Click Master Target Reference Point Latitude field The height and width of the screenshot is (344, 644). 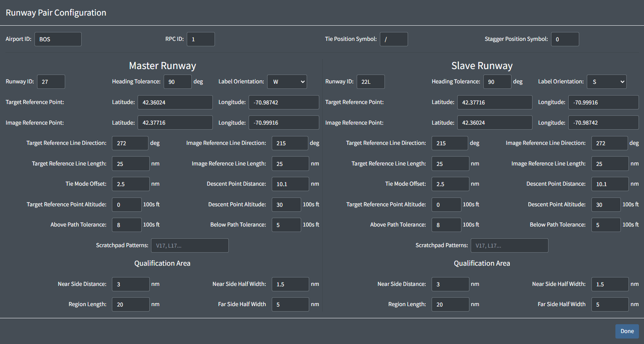[175, 102]
